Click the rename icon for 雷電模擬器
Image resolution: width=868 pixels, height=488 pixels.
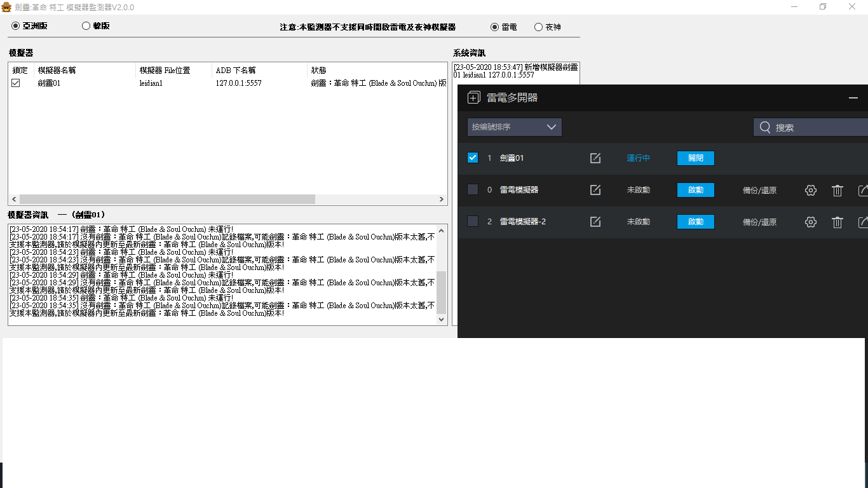(x=595, y=190)
